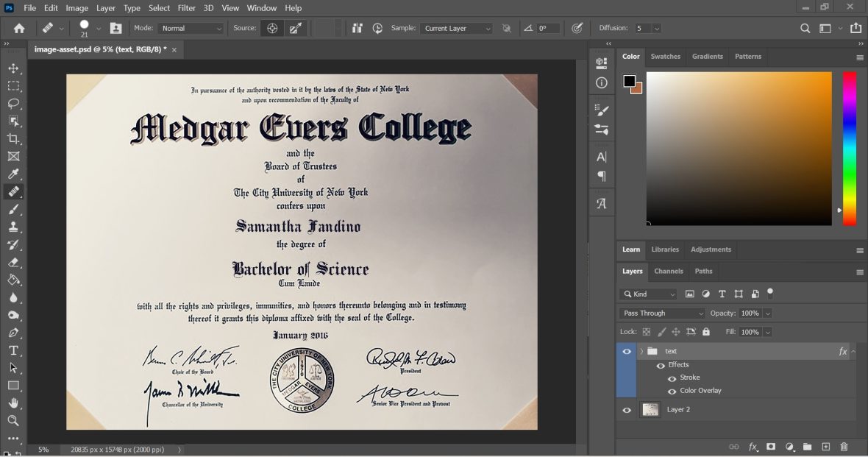The image size is (868, 457).
Task: Click the foreground color swatch
Action: [x=629, y=81]
